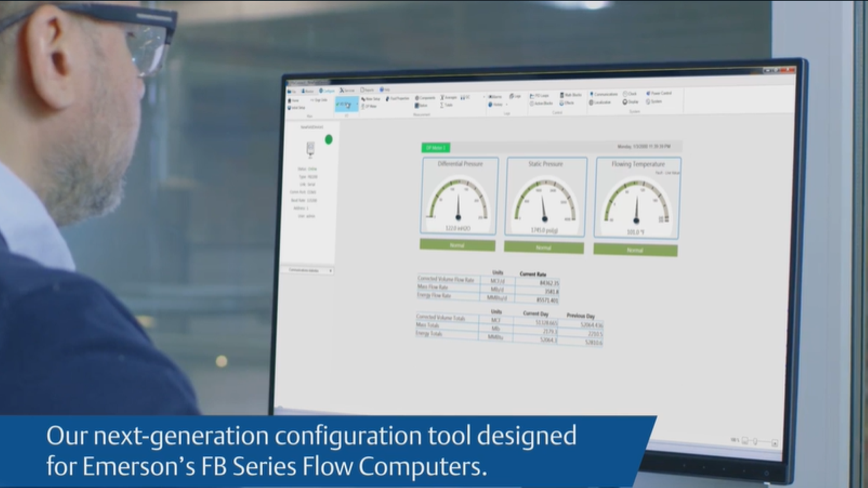
Task: Select the Corrected Volume Totals row label
Action: (x=440, y=318)
